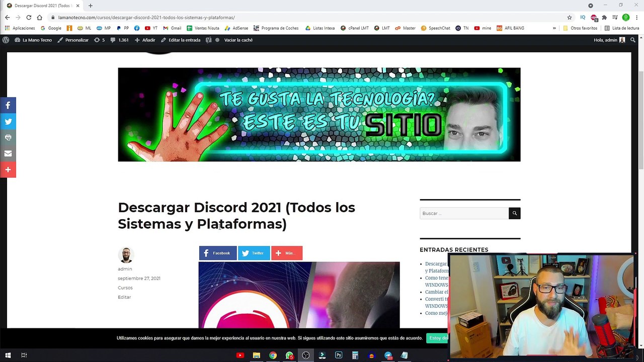Open the Lista de lectura panel

(622, 28)
